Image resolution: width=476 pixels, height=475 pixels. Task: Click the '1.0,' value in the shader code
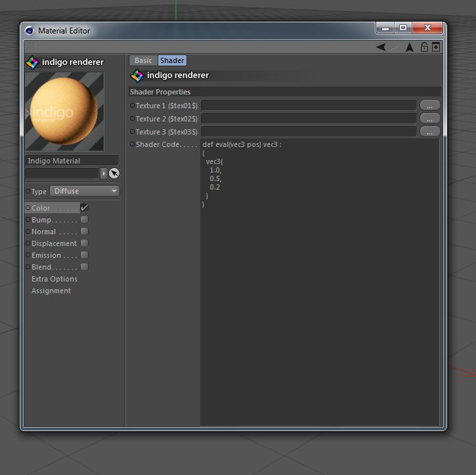215,170
